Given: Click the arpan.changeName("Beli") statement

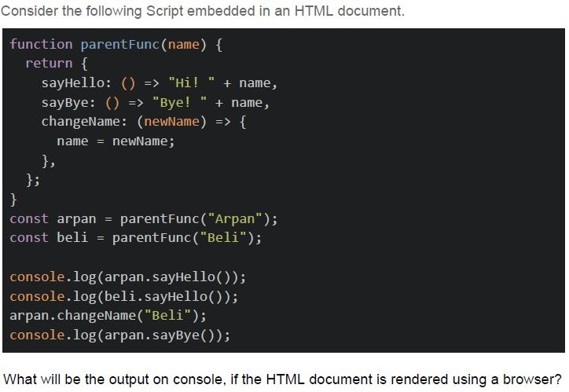Looking at the screenshot, I should click(108, 316).
